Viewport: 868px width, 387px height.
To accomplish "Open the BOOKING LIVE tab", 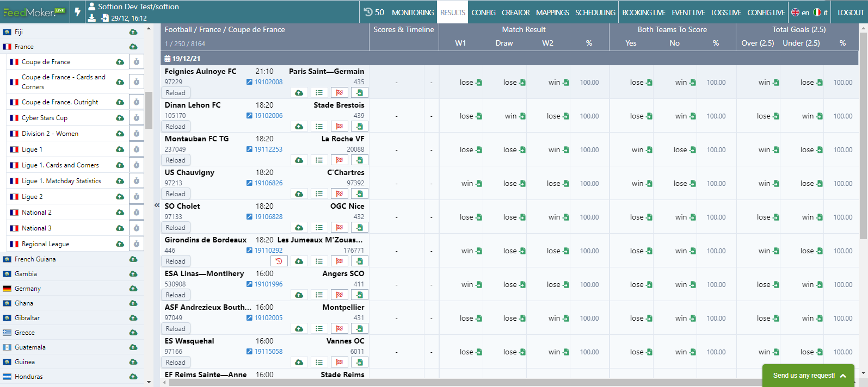I will [644, 13].
